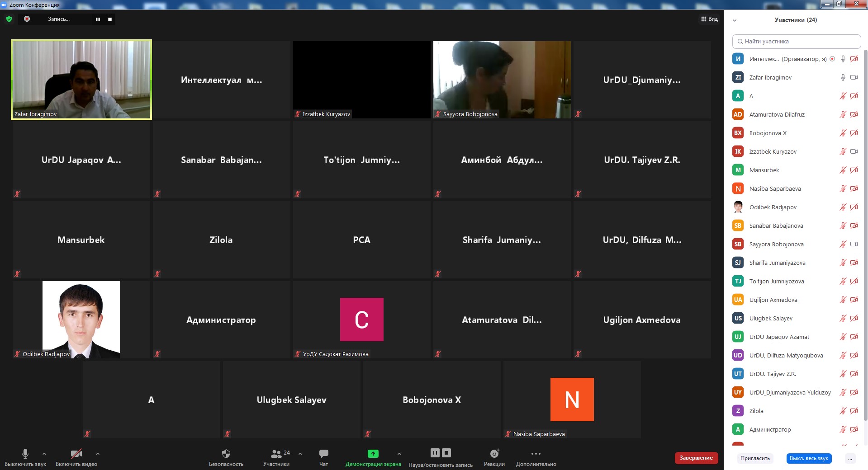Click the Invite button

(x=755, y=458)
